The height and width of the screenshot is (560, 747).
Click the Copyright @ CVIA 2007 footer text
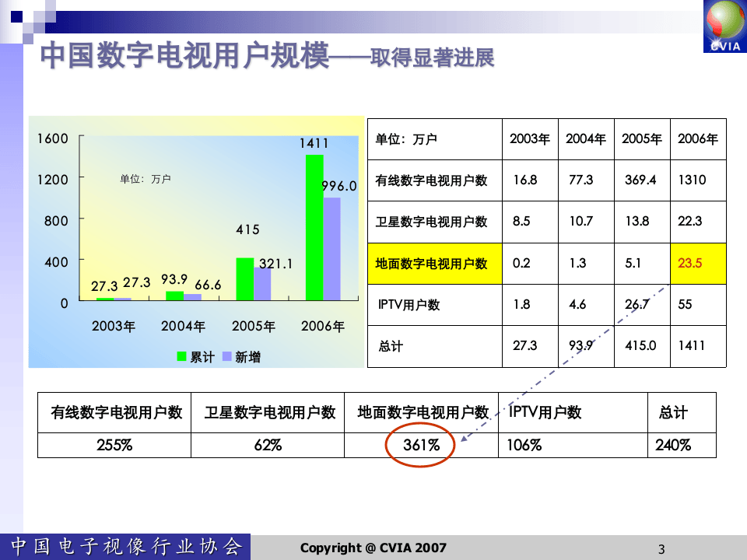373,548
